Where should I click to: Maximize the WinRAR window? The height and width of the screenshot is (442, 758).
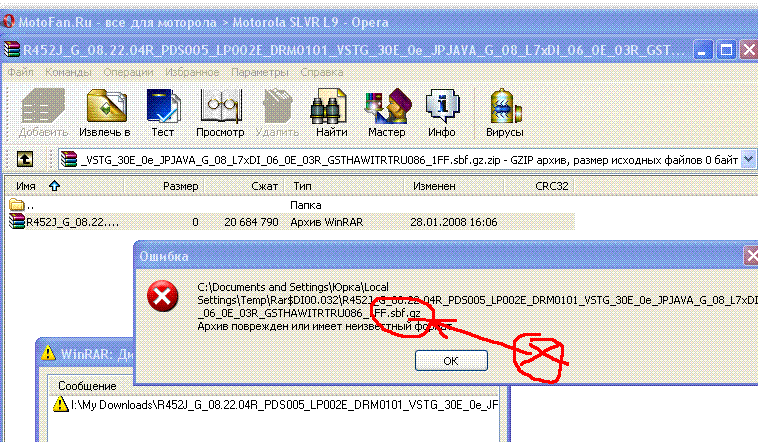coord(726,50)
